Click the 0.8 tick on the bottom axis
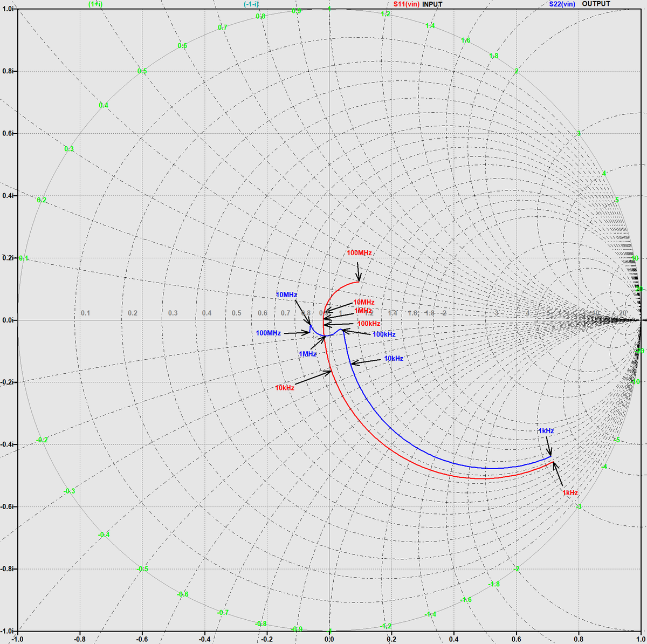 coord(579,639)
